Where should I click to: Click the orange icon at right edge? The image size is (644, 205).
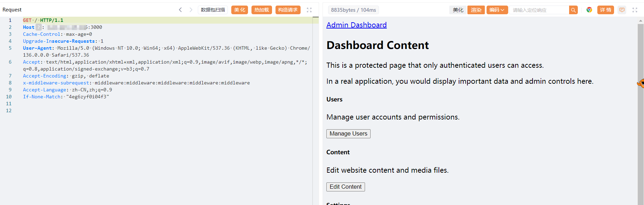[641, 83]
